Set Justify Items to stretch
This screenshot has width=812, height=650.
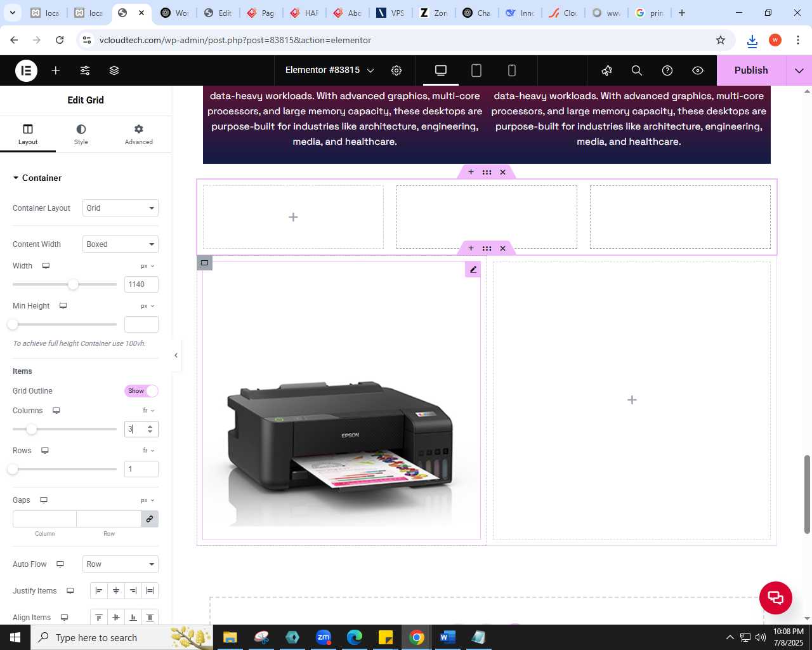click(x=150, y=591)
